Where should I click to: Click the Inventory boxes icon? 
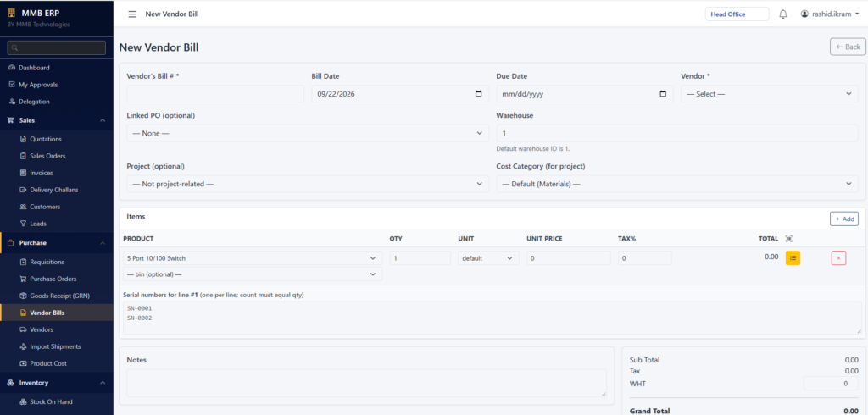(10, 383)
